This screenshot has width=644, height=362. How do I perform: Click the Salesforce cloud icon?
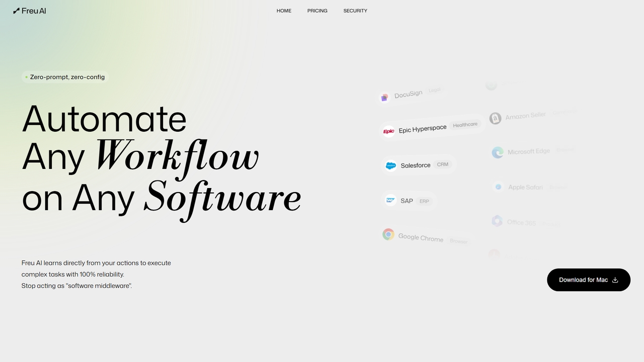click(391, 165)
